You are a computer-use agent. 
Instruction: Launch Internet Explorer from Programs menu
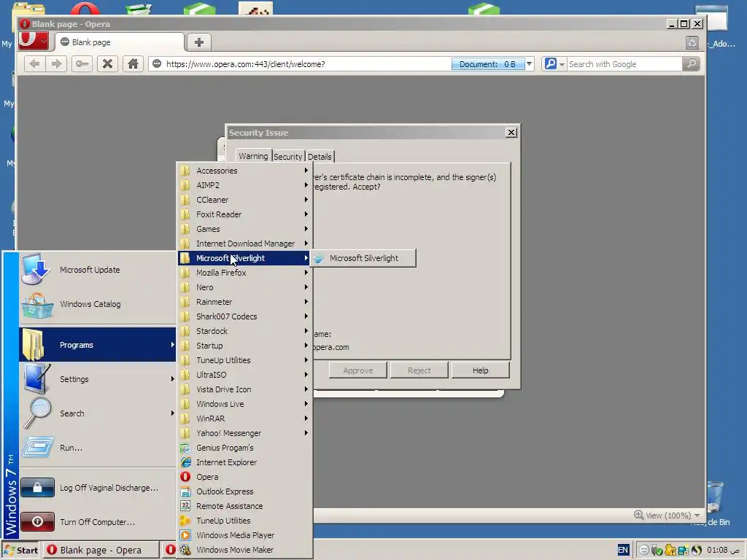click(x=245, y=462)
